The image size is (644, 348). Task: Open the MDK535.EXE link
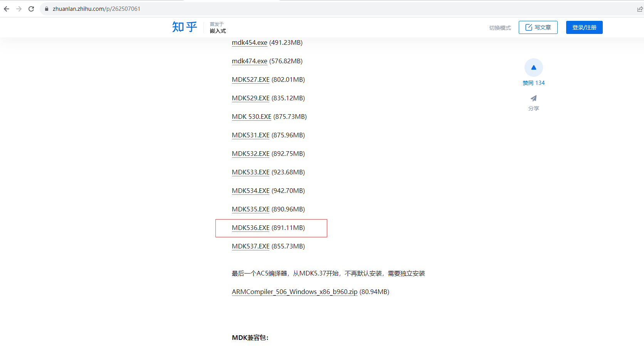(251, 209)
